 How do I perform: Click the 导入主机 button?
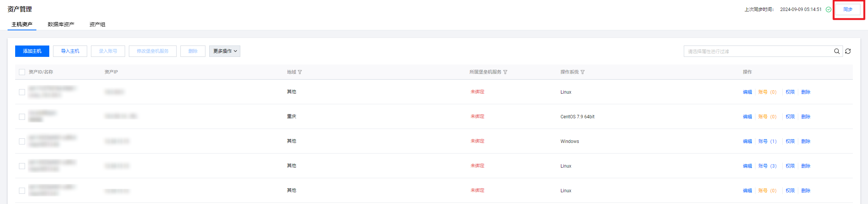(x=70, y=51)
